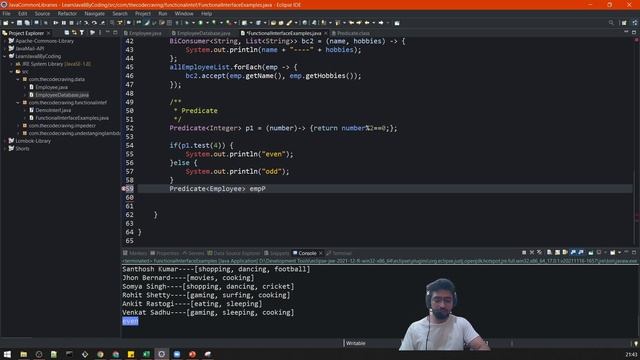This screenshot has height=360, width=640.
Task: Switch to the Terminal tab
Action: point(339,253)
